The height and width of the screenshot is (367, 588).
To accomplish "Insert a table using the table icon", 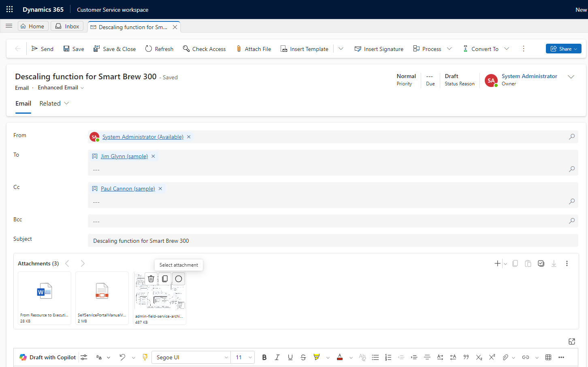I will (548, 357).
